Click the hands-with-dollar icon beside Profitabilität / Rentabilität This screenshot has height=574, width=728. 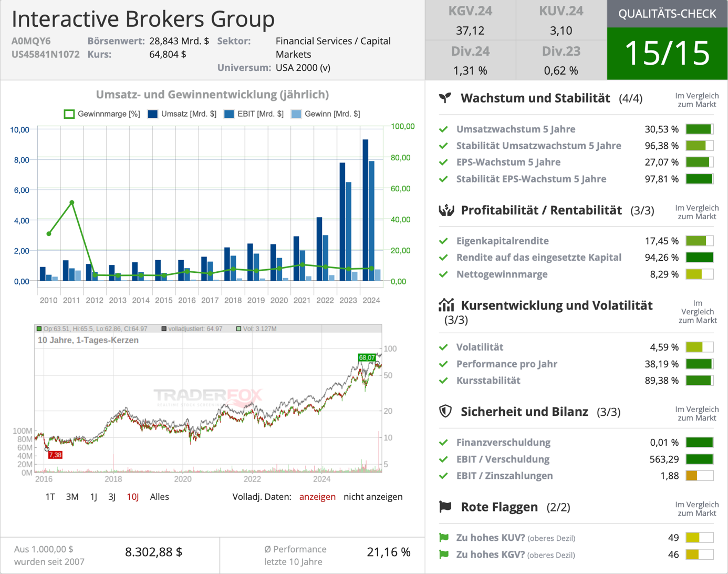coord(446,210)
